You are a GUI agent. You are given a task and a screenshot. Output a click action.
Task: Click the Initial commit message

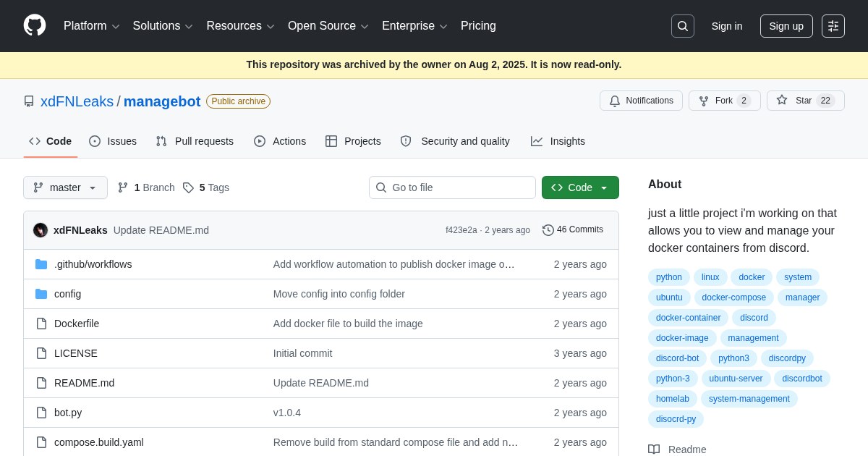click(303, 353)
